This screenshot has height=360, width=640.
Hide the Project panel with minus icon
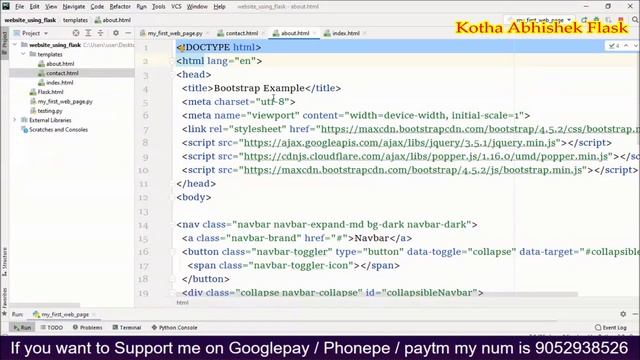(128, 33)
